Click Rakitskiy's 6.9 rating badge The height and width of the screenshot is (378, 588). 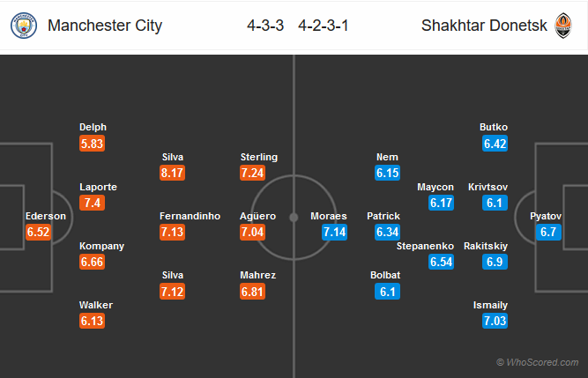pyautogui.click(x=495, y=262)
